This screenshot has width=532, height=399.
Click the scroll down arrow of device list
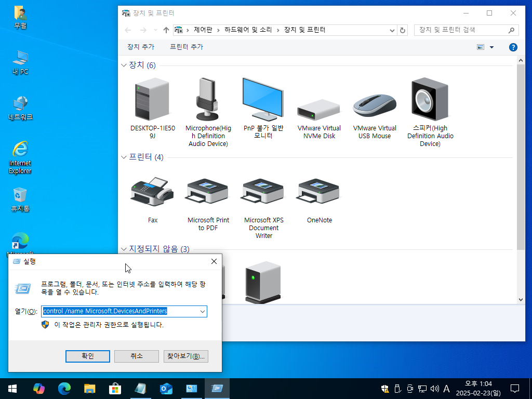[x=521, y=300]
